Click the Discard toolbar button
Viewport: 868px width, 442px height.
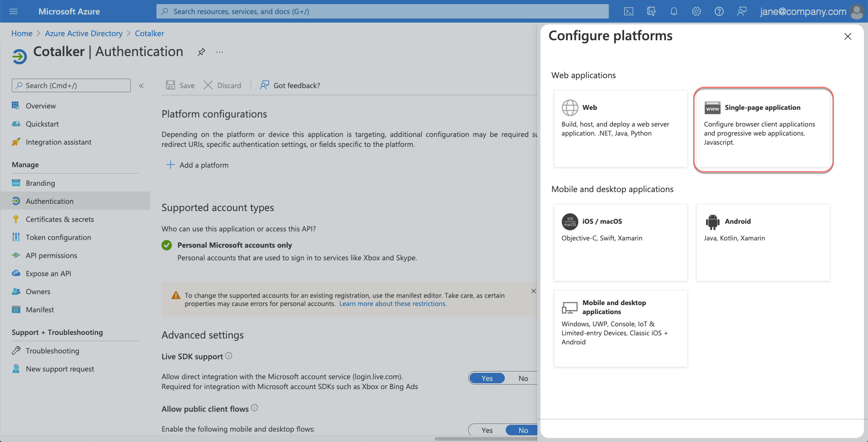[x=223, y=85]
